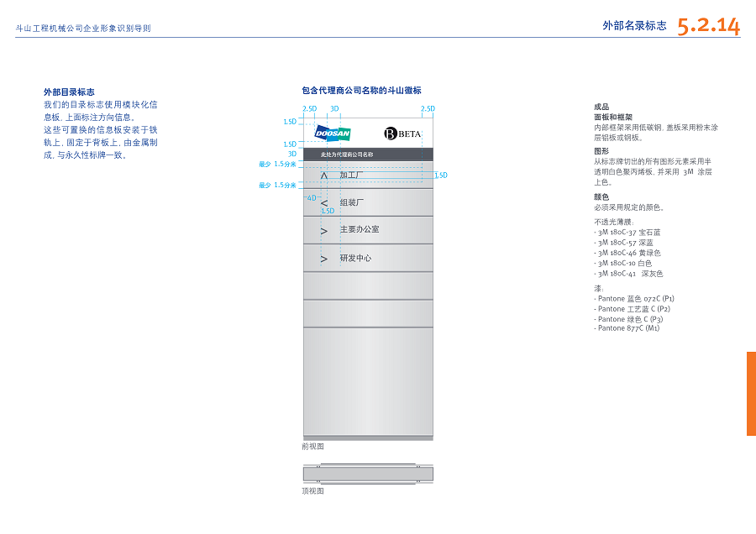
Task: Click the 面板和框架 subheading
Action: pos(613,117)
